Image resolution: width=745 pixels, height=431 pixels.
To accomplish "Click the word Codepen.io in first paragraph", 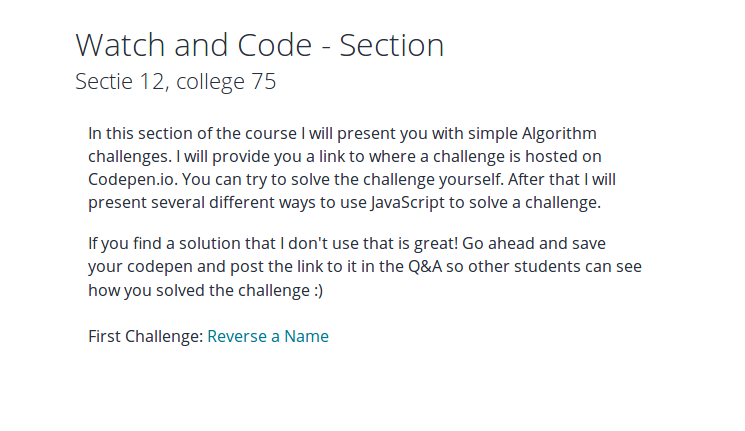I will coord(133,180).
